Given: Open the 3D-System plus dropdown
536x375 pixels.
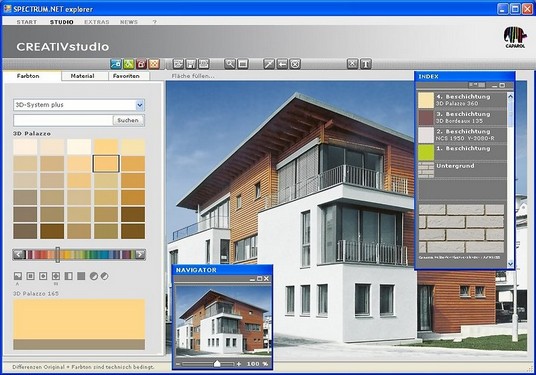Looking at the screenshot, I should (139, 105).
